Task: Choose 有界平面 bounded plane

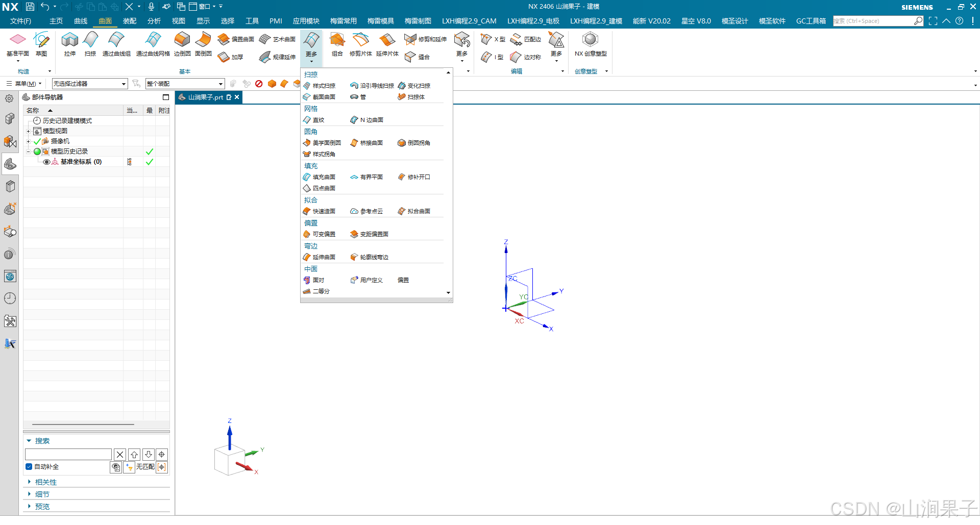Action: tap(366, 177)
